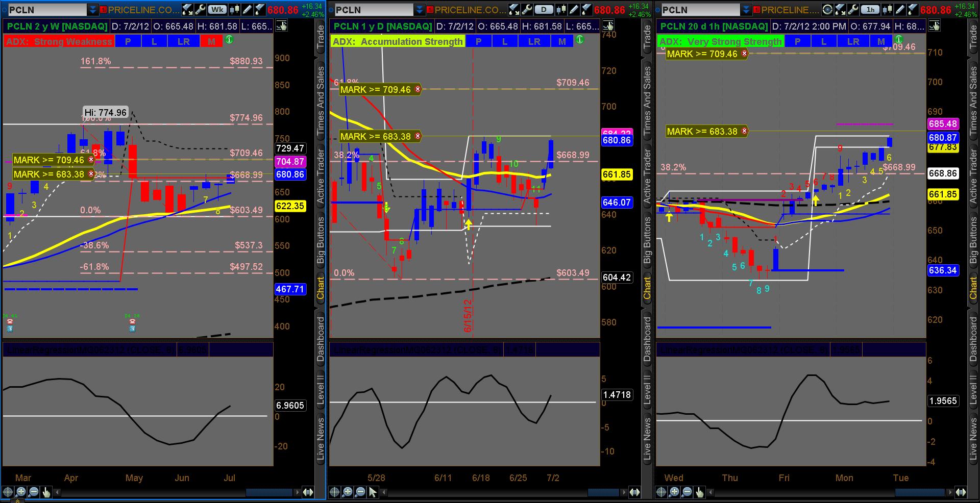
Task: Click the circular target icon on hourly chart toolbar
Action: pyautogui.click(x=828, y=9)
